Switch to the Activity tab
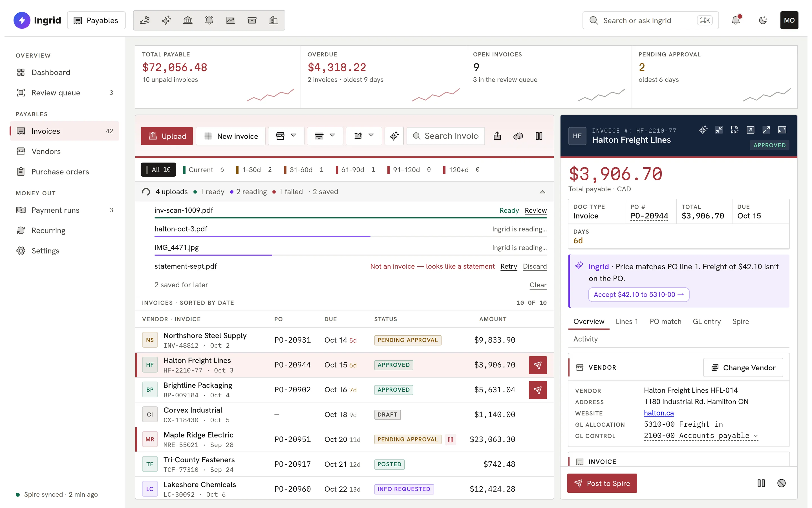This screenshot has width=812, height=508. (585, 339)
